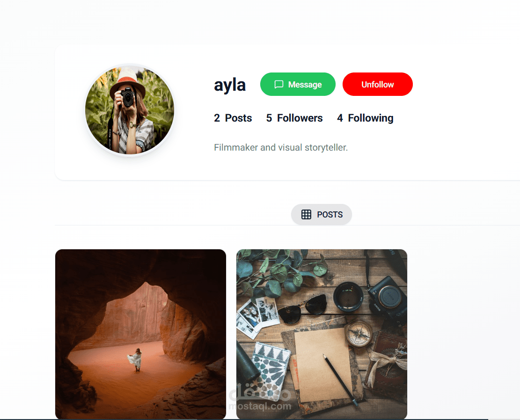View the 2 Posts count
This screenshot has height=420, width=520.
pyautogui.click(x=233, y=118)
